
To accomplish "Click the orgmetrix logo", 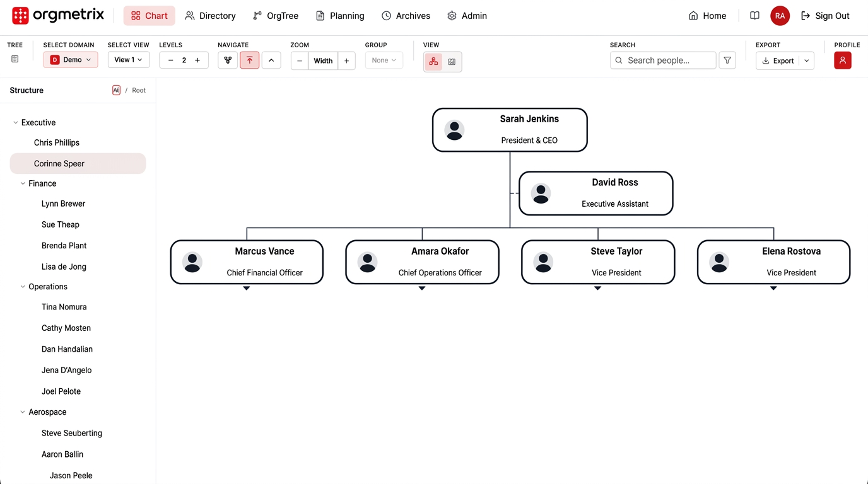I will click(x=58, y=16).
